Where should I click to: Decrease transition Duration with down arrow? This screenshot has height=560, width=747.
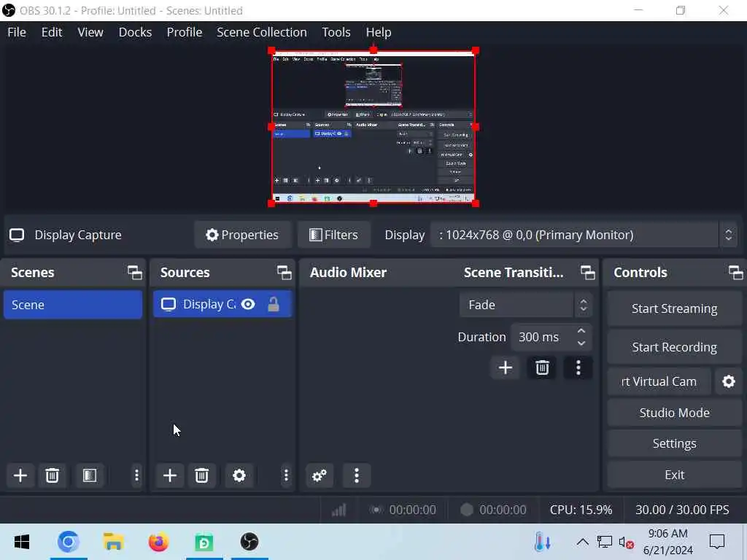pos(581,343)
